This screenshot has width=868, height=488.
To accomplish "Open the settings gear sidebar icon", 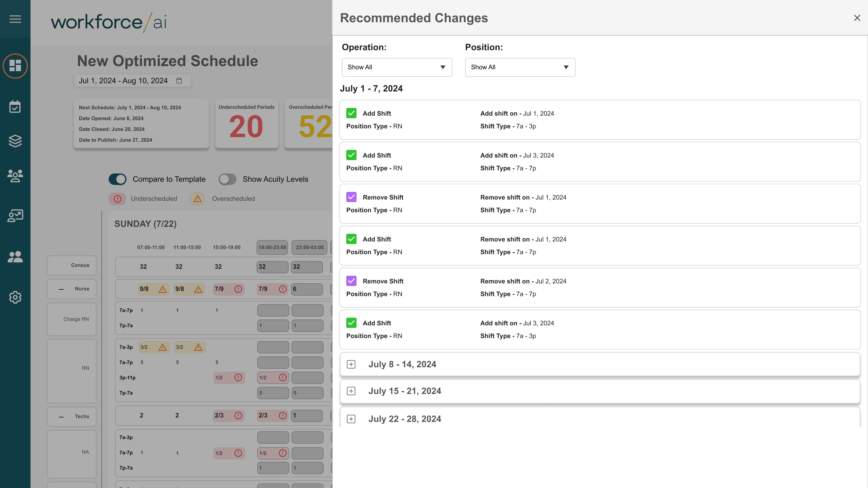I will pos(15,297).
